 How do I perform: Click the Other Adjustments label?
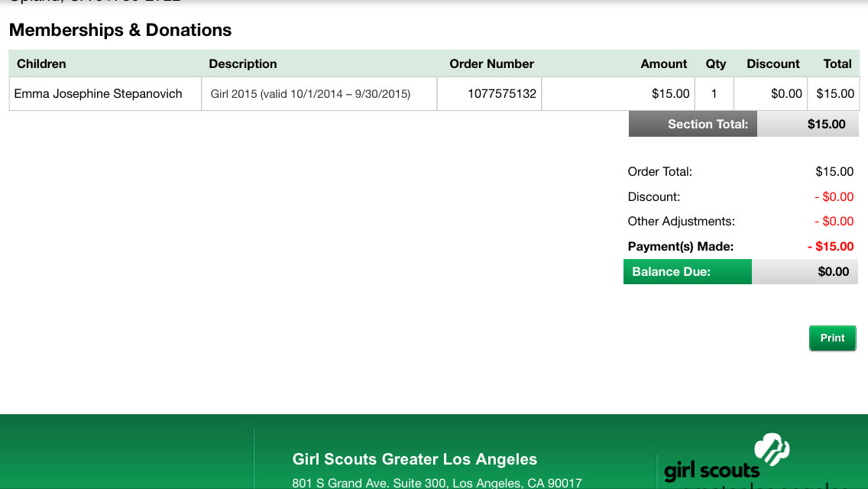point(681,221)
